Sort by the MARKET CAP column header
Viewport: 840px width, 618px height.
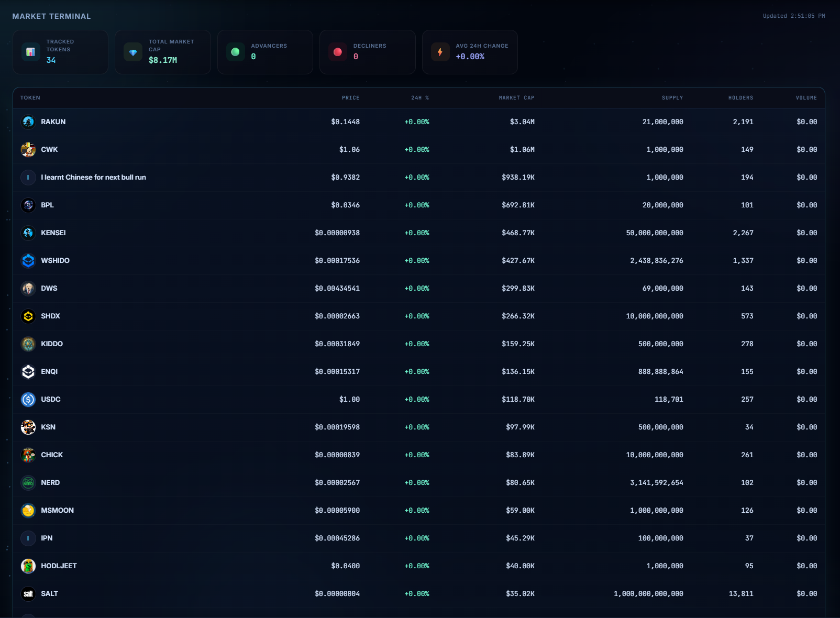tap(516, 97)
